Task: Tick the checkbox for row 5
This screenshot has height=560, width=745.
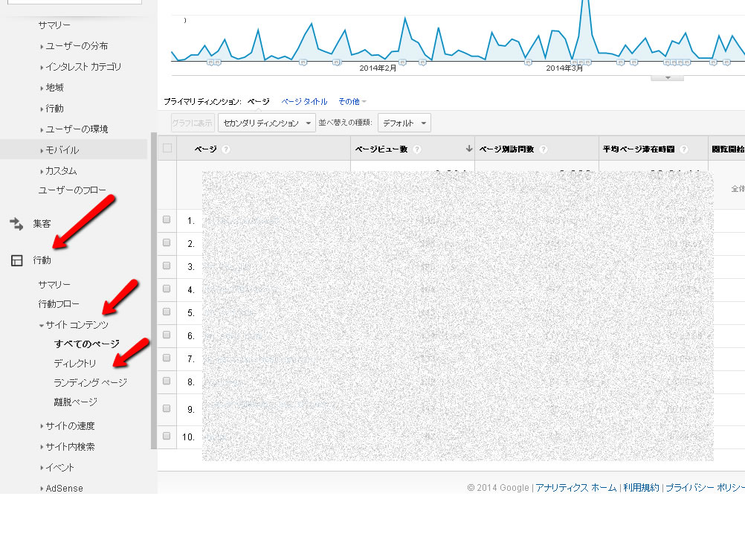Action: pyautogui.click(x=167, y=312)
